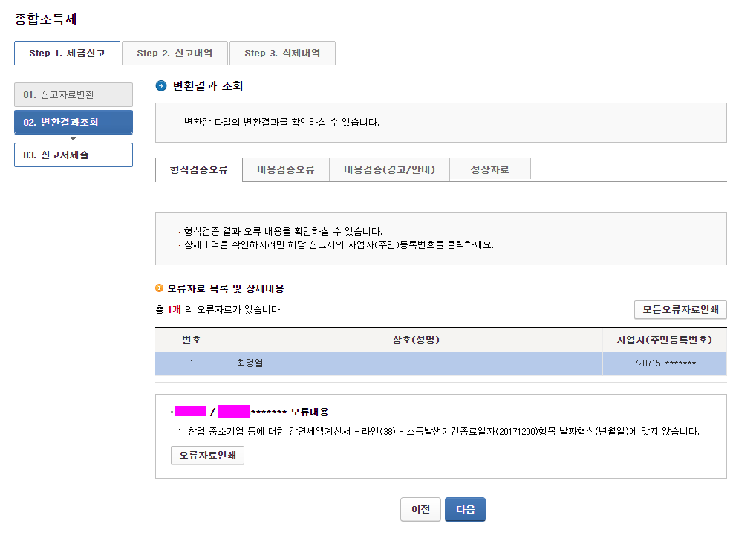756x541 pixels.
Task: Click the down arrow below 02. 변환결과조회
Action: tap(73, 138)
